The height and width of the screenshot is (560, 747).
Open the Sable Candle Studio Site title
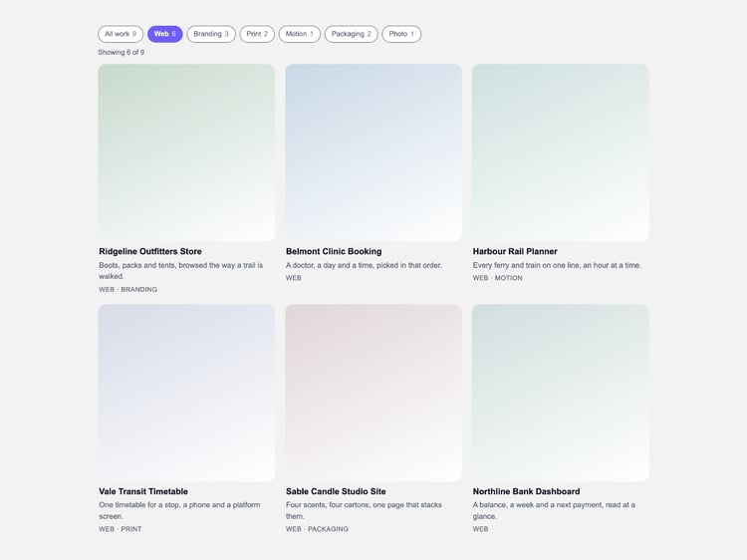pos(336,491)
